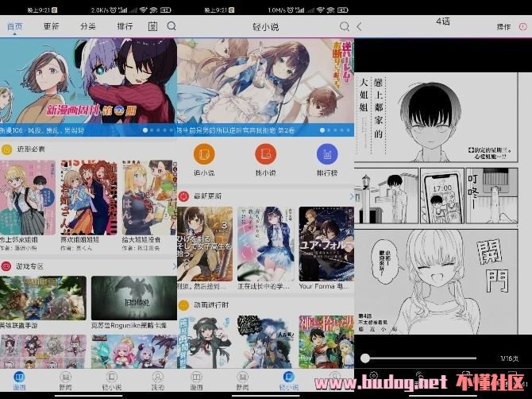Open 追小说 orange icon
This screenshot has width=532, height=399.
[x=204, y=154]
